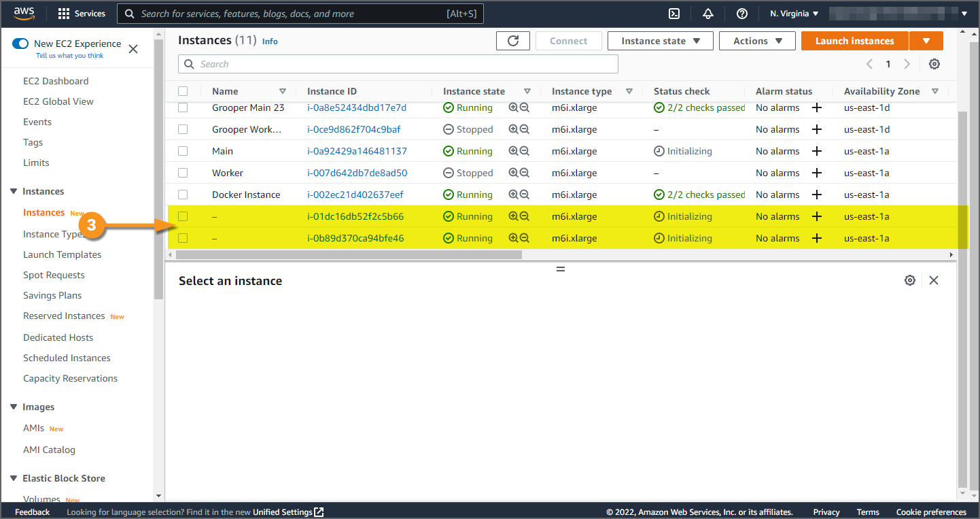This screenshot has height=519, width=980.
Task: Add alarm for instance i-01dc16db52f2c5b66
Action: tap(817, 216)
